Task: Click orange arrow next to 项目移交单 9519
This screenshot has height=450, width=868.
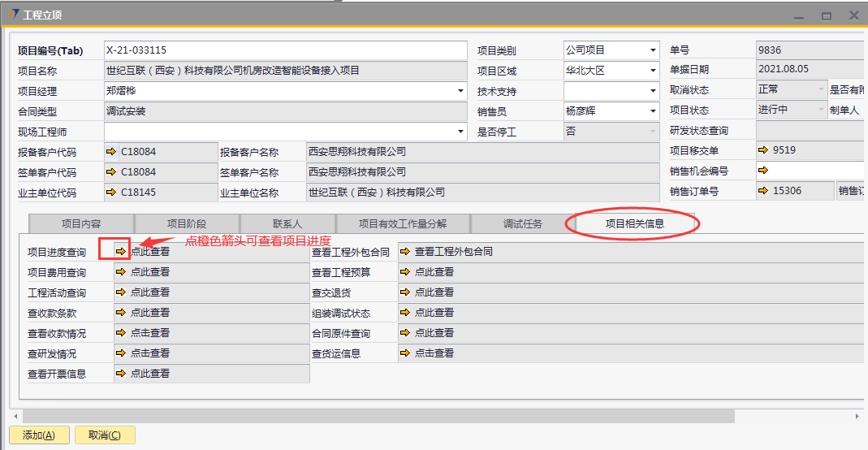Action: 763,150
